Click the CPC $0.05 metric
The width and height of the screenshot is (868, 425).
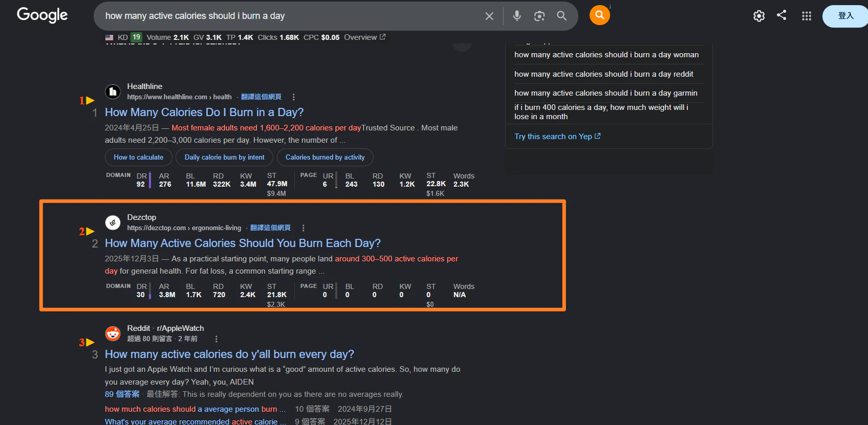(321, 37)
